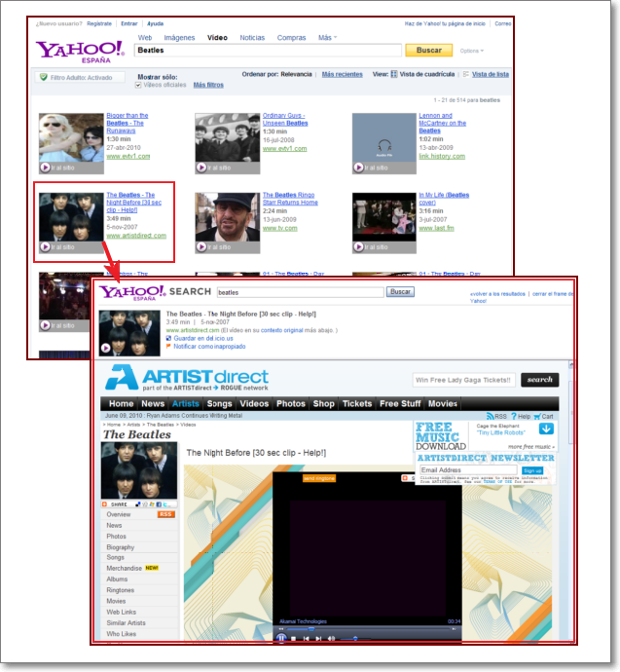The height and width of the screenshot is (672, 620).
Task: Click the ARTISTdirect page vertical scrollbar
Action: pos(570,502)
